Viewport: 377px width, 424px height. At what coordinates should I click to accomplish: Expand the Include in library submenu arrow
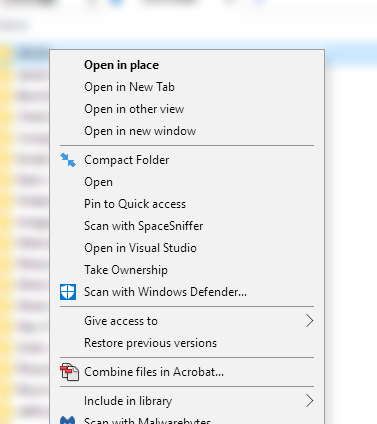click(310, 401)
